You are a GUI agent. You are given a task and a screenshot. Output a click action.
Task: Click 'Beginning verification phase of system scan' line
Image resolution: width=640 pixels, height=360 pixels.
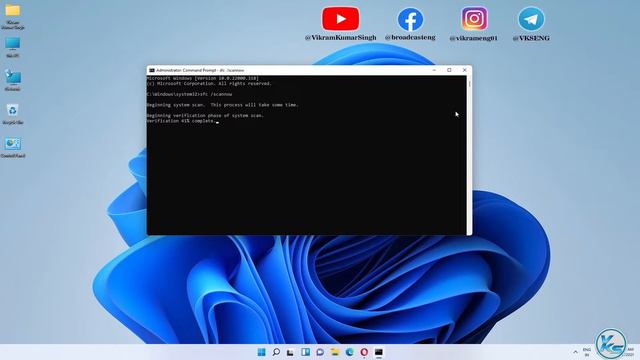(205, 116)
